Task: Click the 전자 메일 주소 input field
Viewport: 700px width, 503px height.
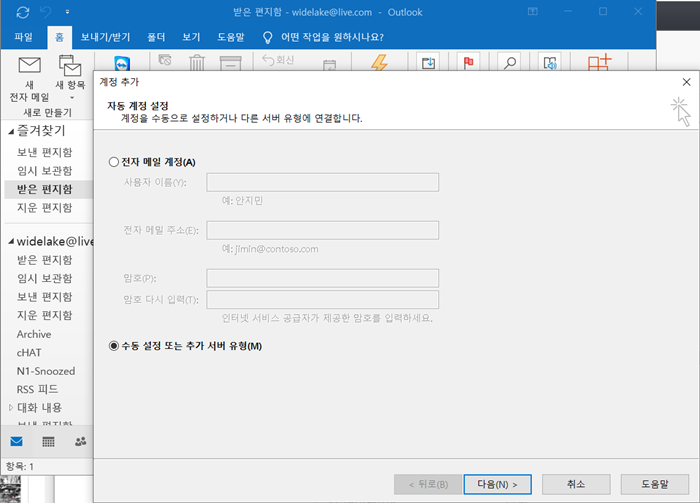Action: (322, 230)
